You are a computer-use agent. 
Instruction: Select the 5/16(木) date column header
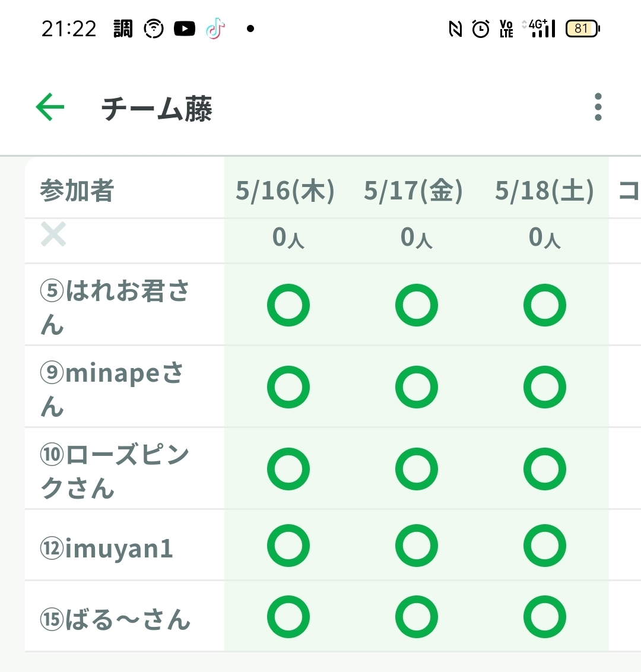pyautogui.click(x=285, y=191)
